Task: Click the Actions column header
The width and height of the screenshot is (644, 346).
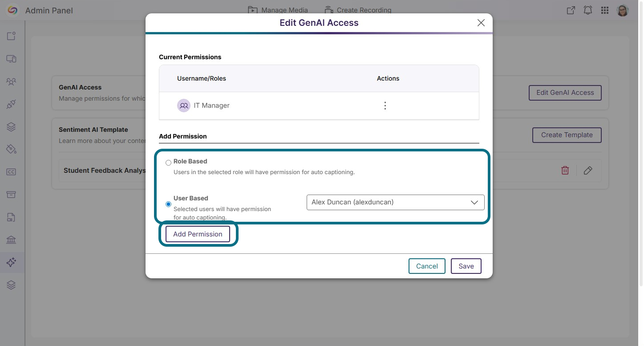Action: point(388,78)
